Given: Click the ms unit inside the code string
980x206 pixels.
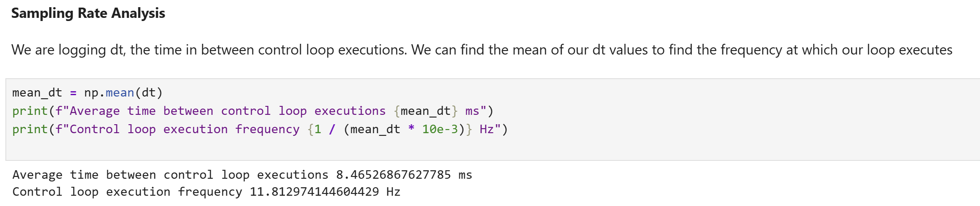Looking at the screenshot, I should point(472,111).
